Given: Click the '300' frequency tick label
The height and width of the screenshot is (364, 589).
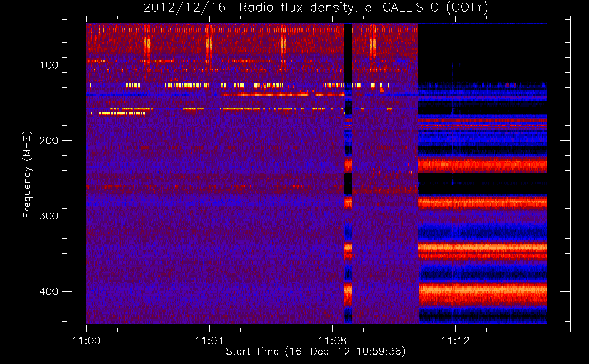Looking at the screenshot, I should [49, 216].
